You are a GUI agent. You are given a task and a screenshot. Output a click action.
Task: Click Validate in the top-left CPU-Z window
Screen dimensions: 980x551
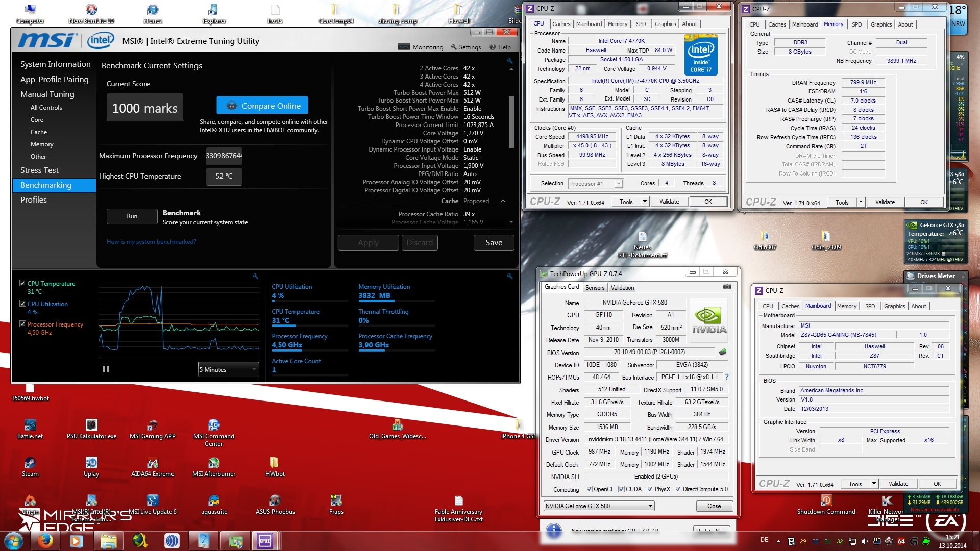point(669,202)
